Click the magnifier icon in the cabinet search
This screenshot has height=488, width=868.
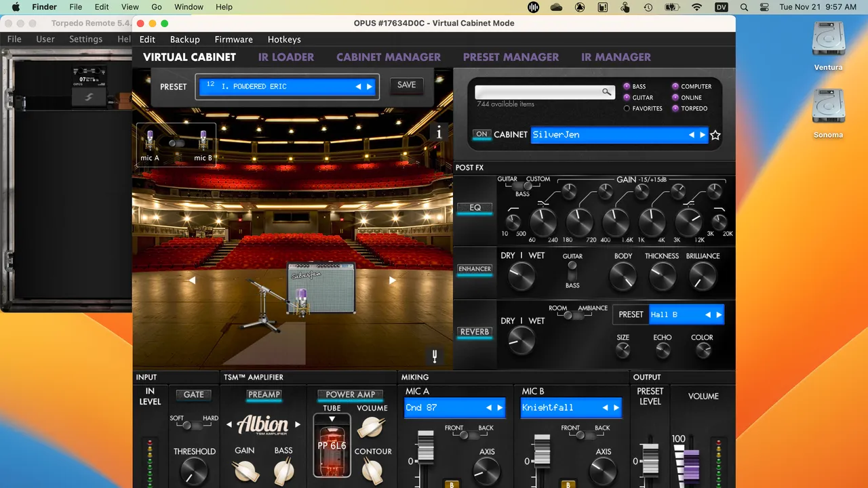pos(606,92)
